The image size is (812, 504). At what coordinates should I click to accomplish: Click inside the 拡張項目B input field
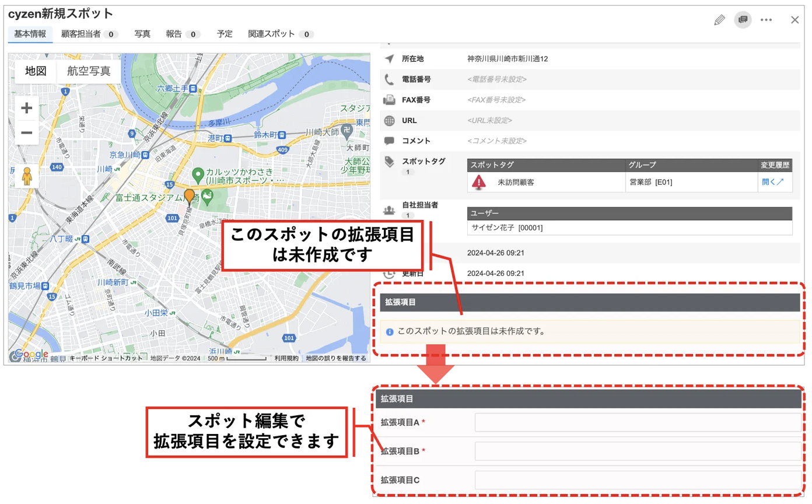[x=638, y=451]
